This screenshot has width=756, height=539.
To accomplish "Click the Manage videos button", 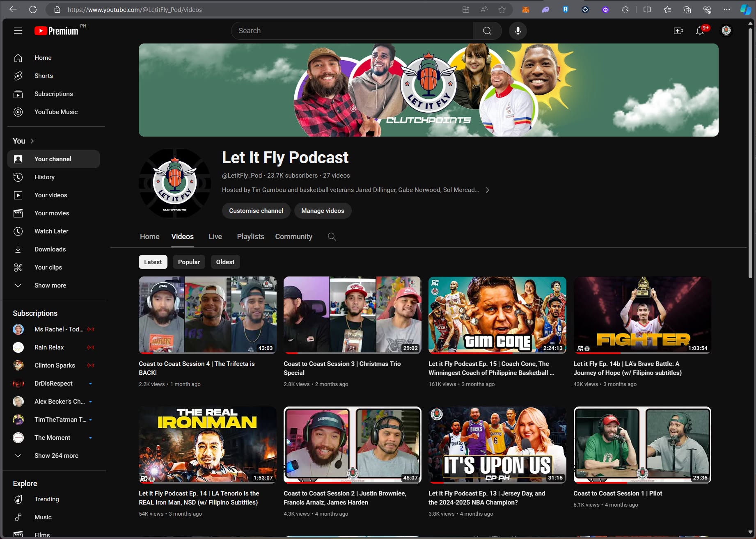I will 323,211.
